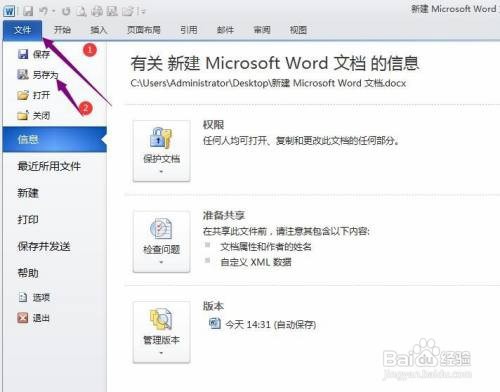The image size is (500, 392).
Task: Click the 文档属性和作者的姓名 list item
Action: pos(266,247)
